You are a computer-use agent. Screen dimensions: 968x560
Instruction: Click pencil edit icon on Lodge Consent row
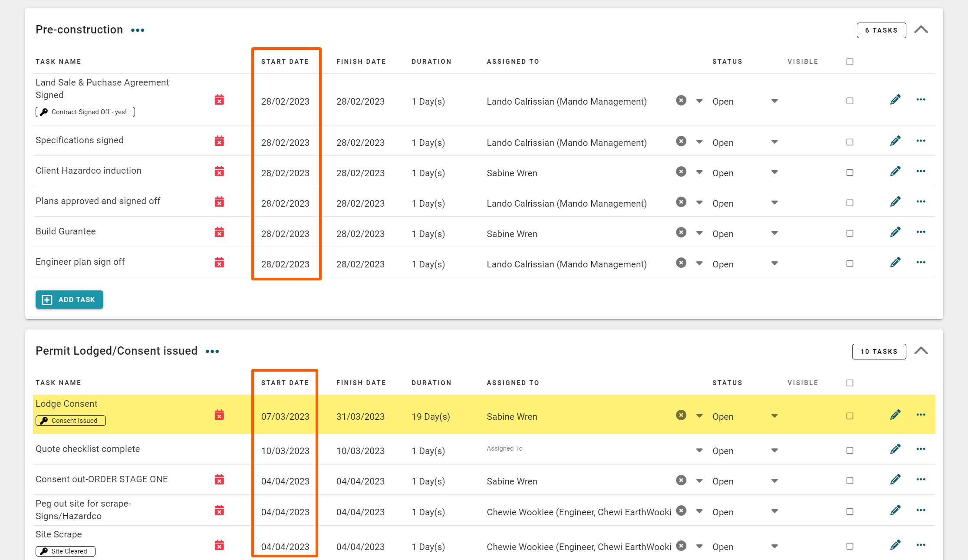pyautogui.click(x=895, y=415)
